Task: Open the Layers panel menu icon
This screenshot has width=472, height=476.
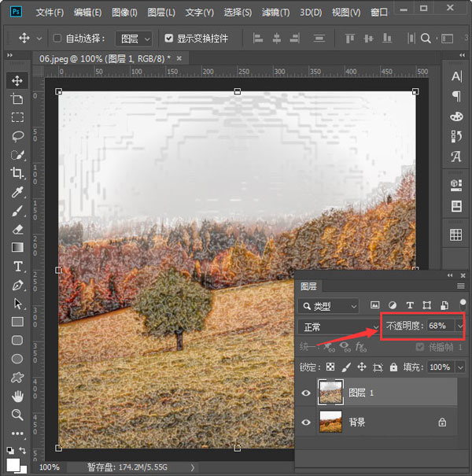Action: tap(461, 286)
